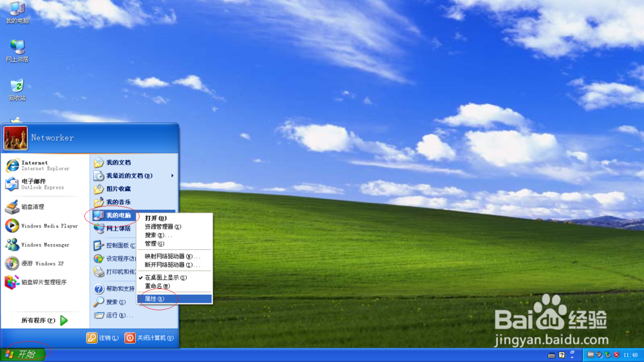The image size is (644, 362).
Task: Select 映射网络驱动器 menu entry
Action: pos(175,256)
